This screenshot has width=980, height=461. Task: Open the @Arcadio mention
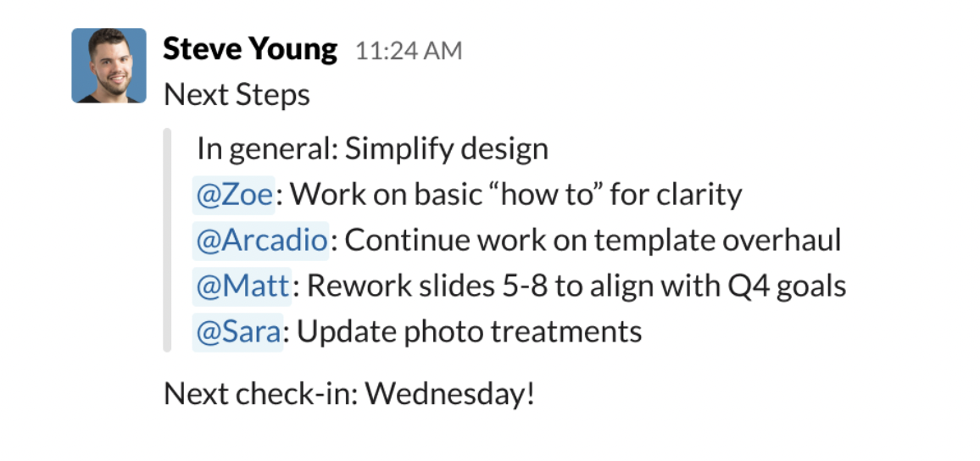pos(261,241)
